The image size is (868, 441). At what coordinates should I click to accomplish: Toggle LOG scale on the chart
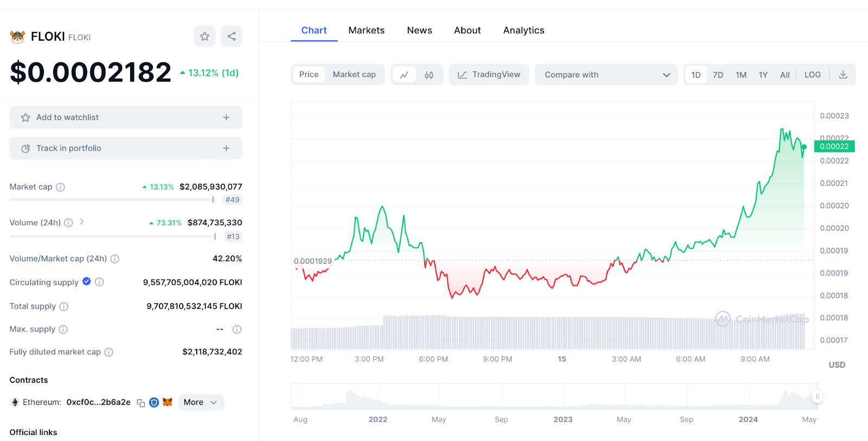pyautogui.click(x=813, y=75)
